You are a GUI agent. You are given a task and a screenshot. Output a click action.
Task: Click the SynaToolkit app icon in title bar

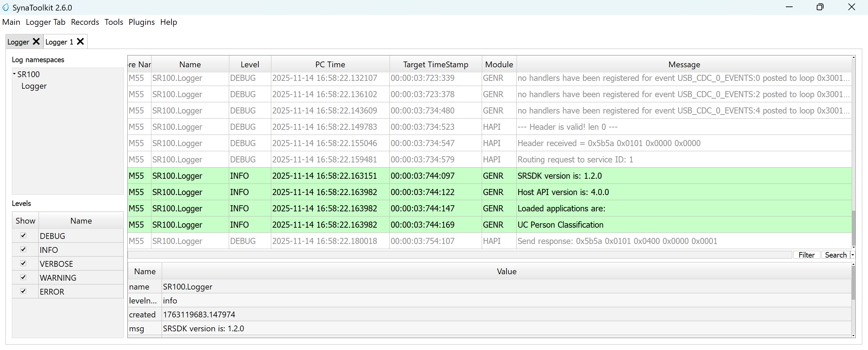(x=5, y=7)
